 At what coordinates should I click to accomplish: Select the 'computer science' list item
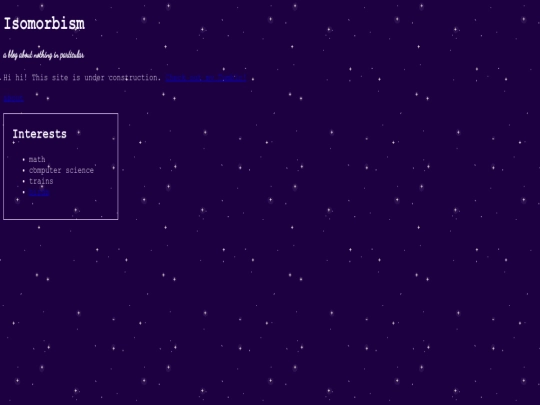61,170
